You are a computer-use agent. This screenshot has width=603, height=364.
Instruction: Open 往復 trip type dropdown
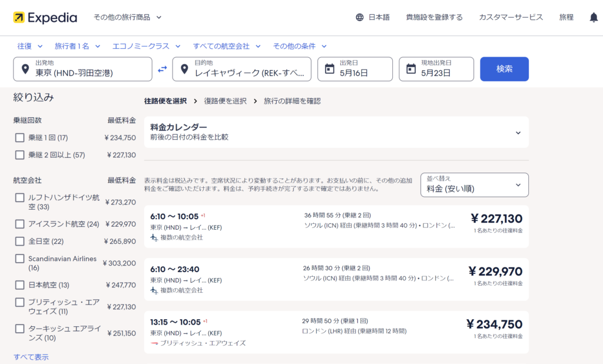[x=29, y=46]
